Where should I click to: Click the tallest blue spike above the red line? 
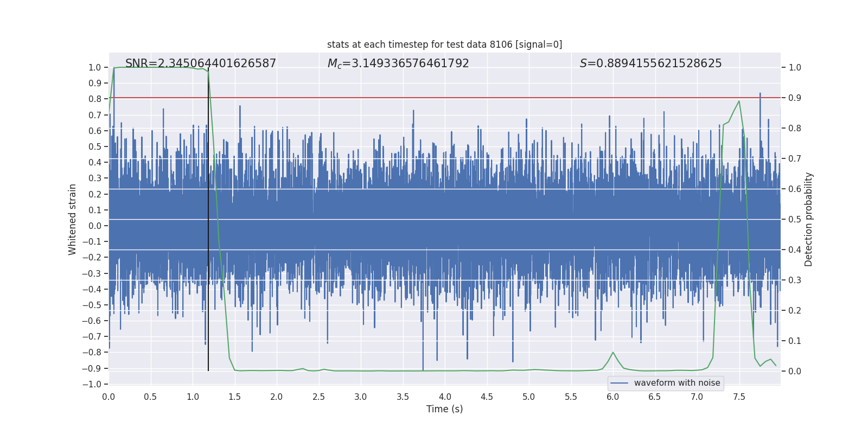[760, 94]
